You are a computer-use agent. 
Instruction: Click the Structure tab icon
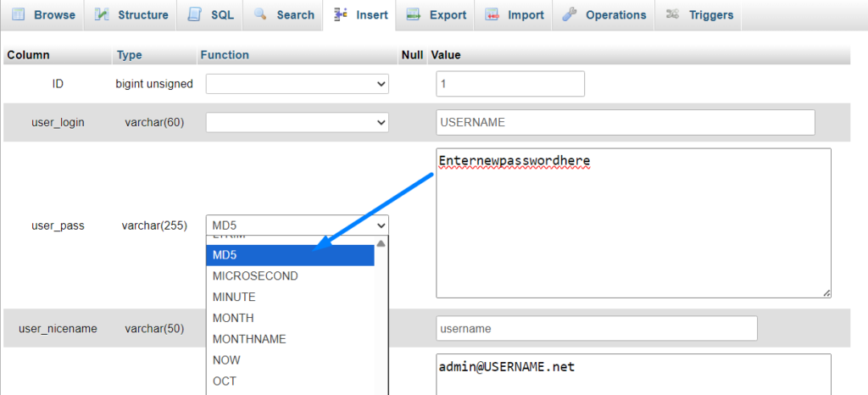click(x=102, y=14)
